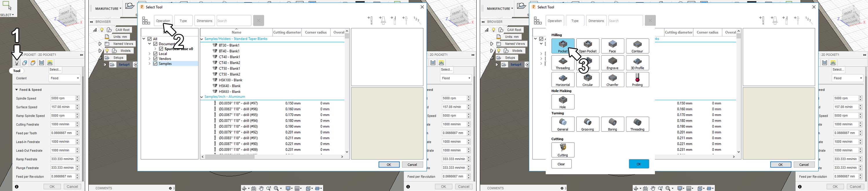Click the info icon in the left 2D Pocket panel
Screen dimensions: 868x191
click(x=17, y=187)
